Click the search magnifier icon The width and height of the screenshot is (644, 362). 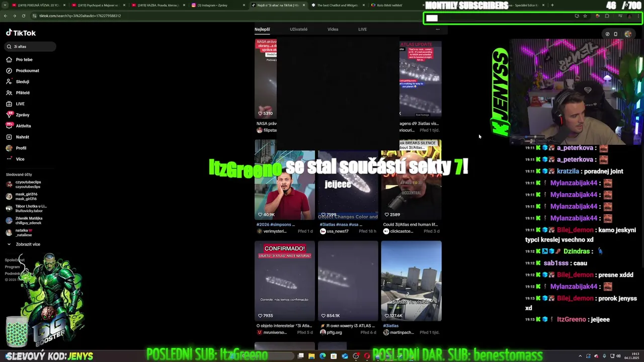pyautogui.click(x=9, y=46)
